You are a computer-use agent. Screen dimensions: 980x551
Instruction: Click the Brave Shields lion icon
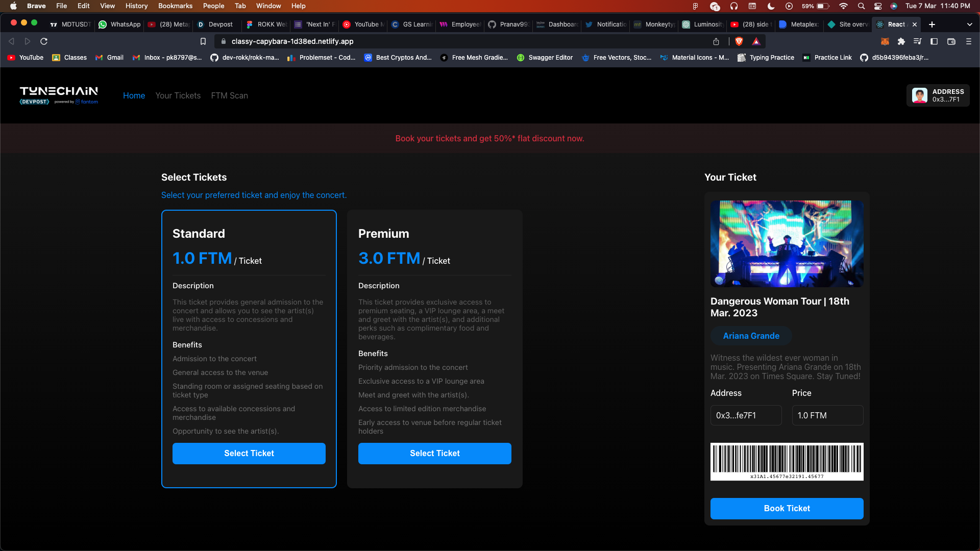[x=739, y=41]
